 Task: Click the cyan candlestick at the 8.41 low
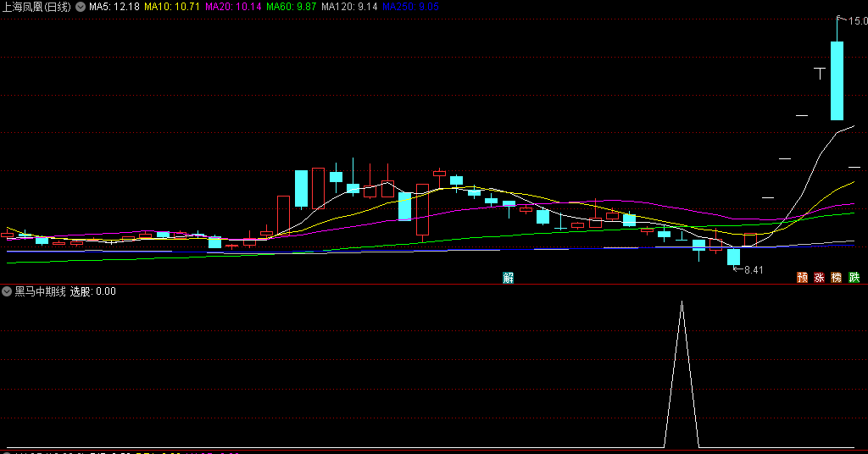point(733,257)
